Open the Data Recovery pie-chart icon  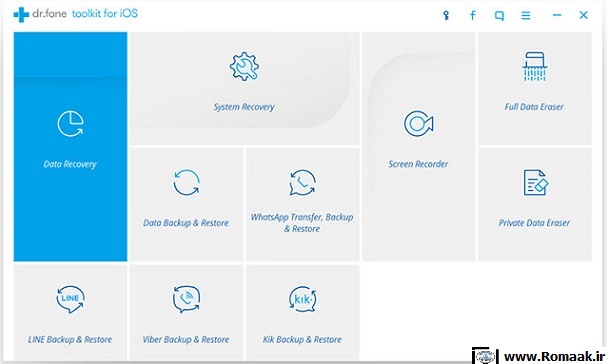tap(70, 124)
